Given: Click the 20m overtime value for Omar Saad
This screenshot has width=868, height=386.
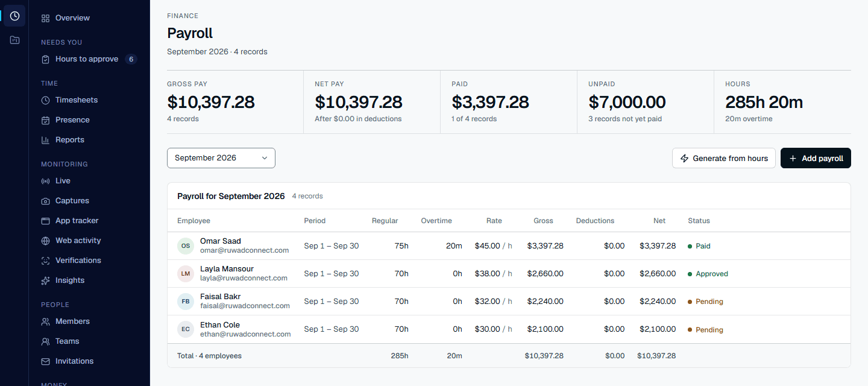Looking at the screenshot, I should 454,246.
